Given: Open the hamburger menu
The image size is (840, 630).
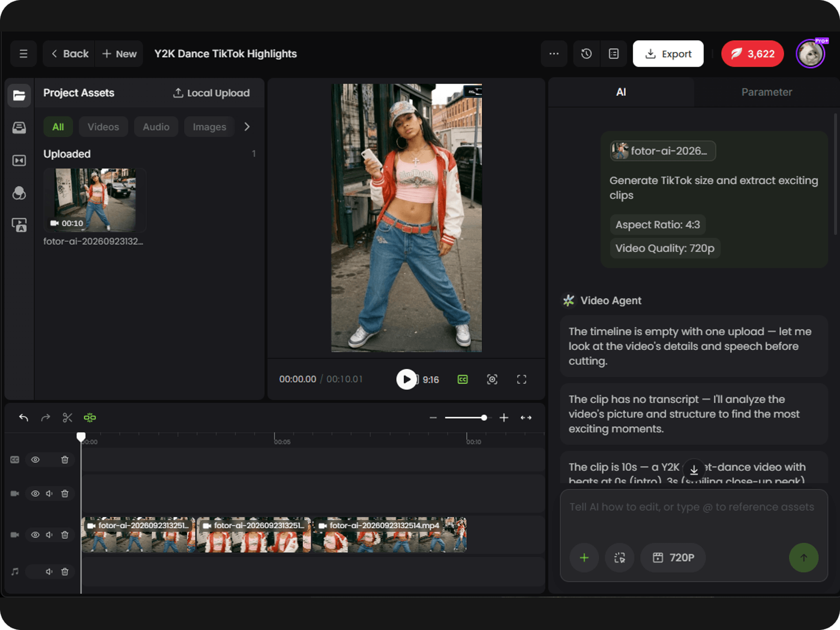Looking at the screenshot, I should click(x=23, y=54).
